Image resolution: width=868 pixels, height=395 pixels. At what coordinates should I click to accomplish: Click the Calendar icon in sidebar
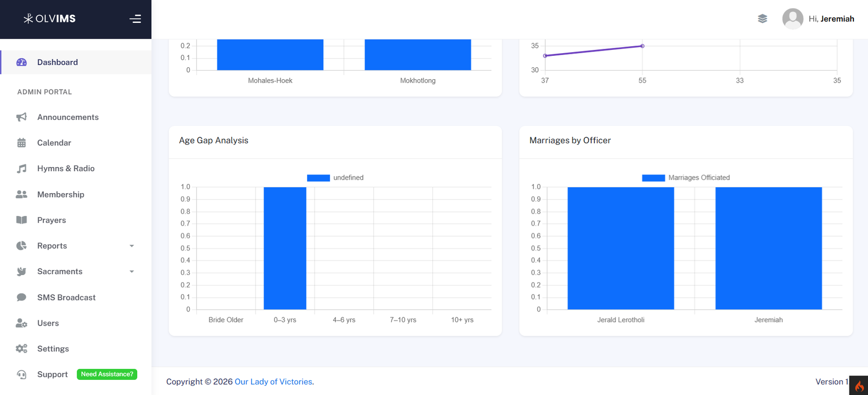click(x=22, y=143)
